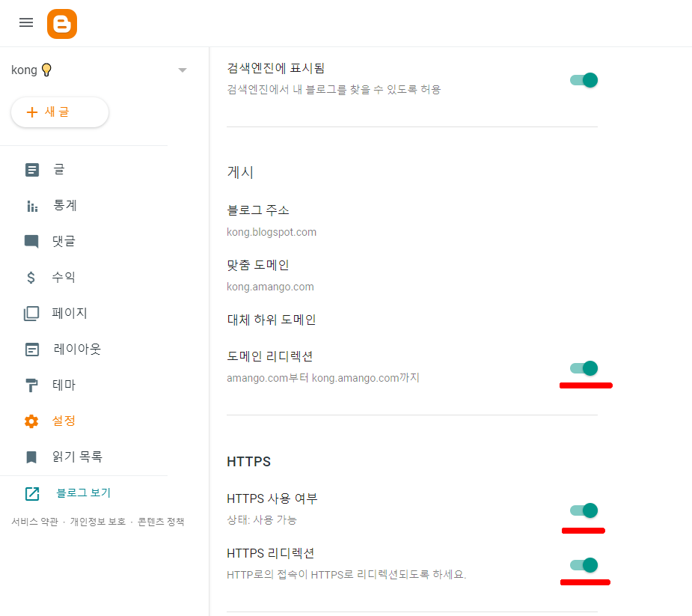Click the 읽기 목록 bookmark icon
The image size is (692, 616).
(31, 457)
